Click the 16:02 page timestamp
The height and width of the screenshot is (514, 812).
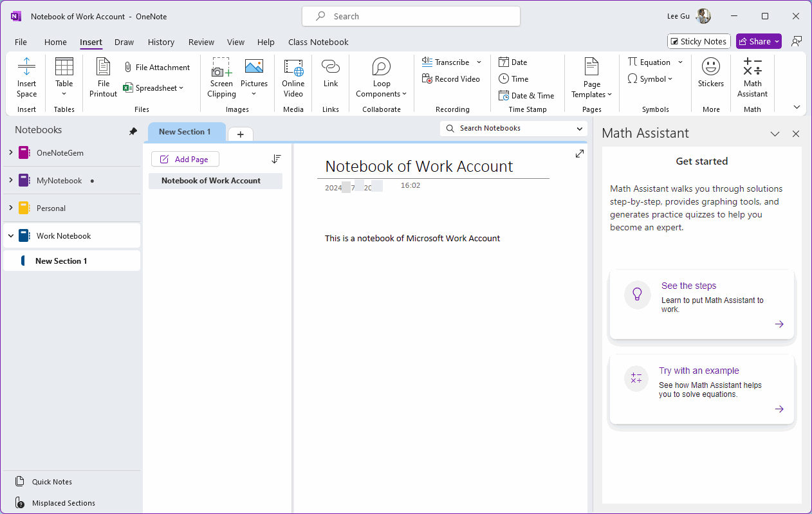[x=411, y=185]
